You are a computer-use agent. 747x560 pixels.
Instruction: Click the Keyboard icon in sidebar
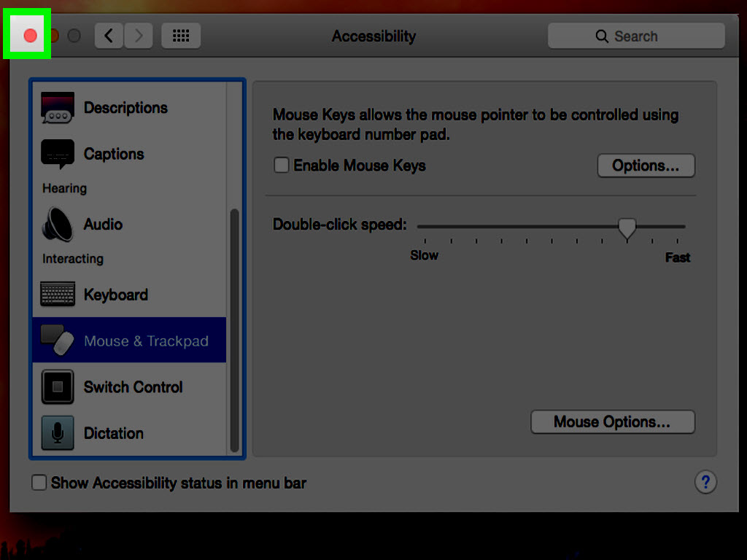58,294
